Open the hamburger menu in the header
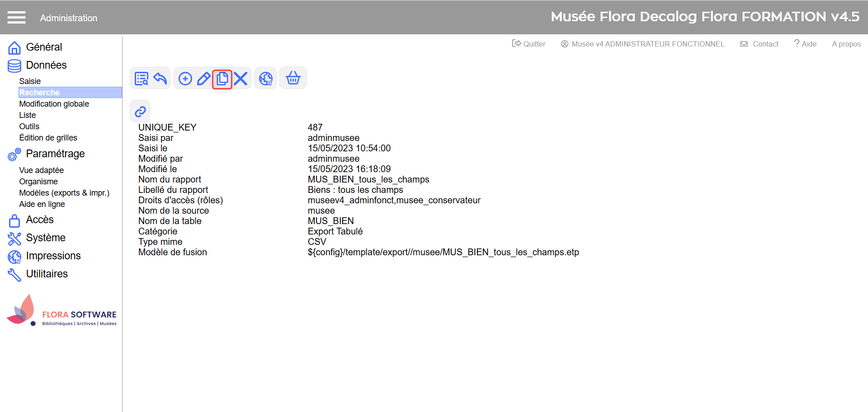The width and height of the screenshot is (868, 412). 16,18
